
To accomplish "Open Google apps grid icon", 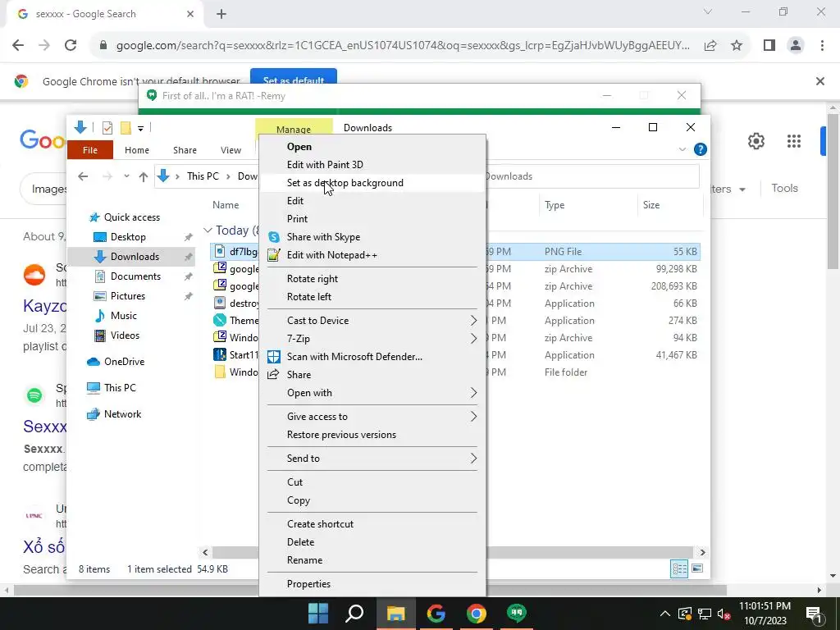I will [794, 141].
